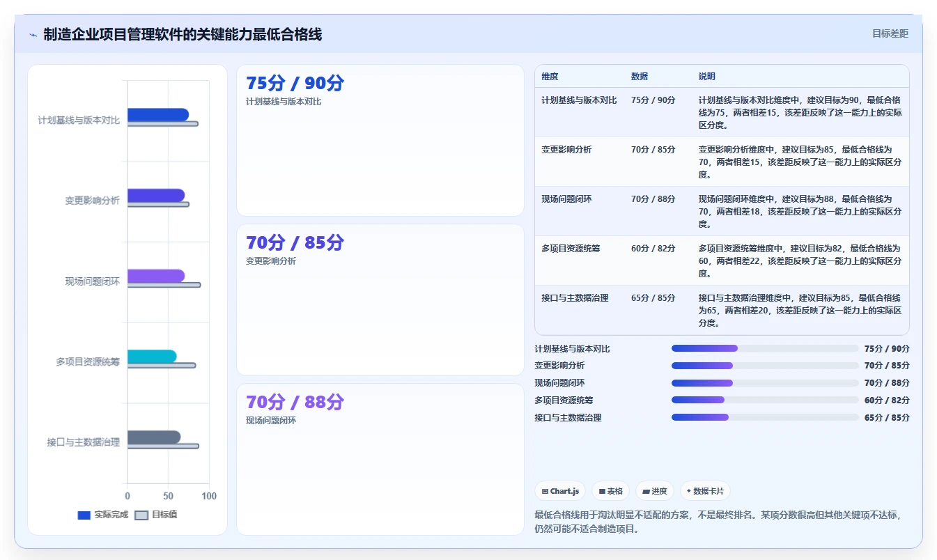937x560 pixels.
Task: Click the gray target bar for 接口与主数据治理
Action: pos(163,446)
